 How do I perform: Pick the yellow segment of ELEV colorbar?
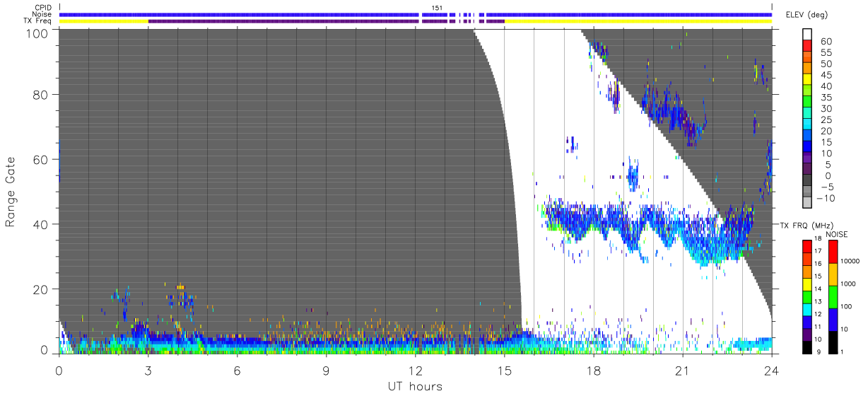807,81
